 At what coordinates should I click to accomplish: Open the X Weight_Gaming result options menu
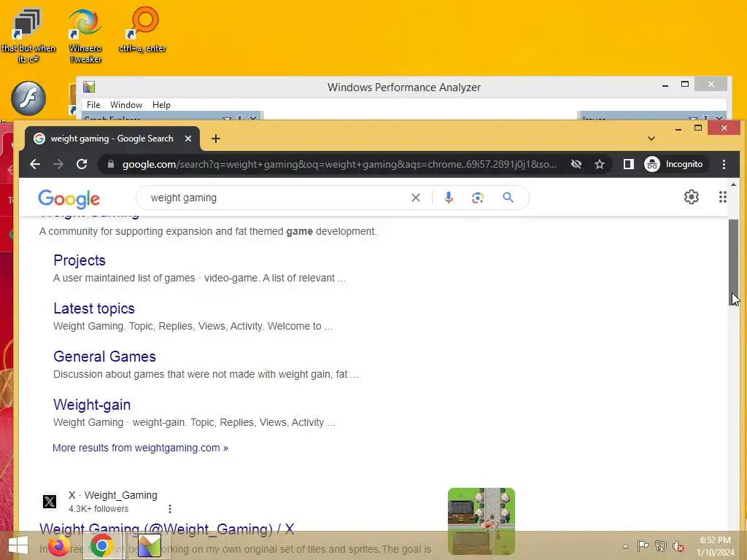pos(169,509)
